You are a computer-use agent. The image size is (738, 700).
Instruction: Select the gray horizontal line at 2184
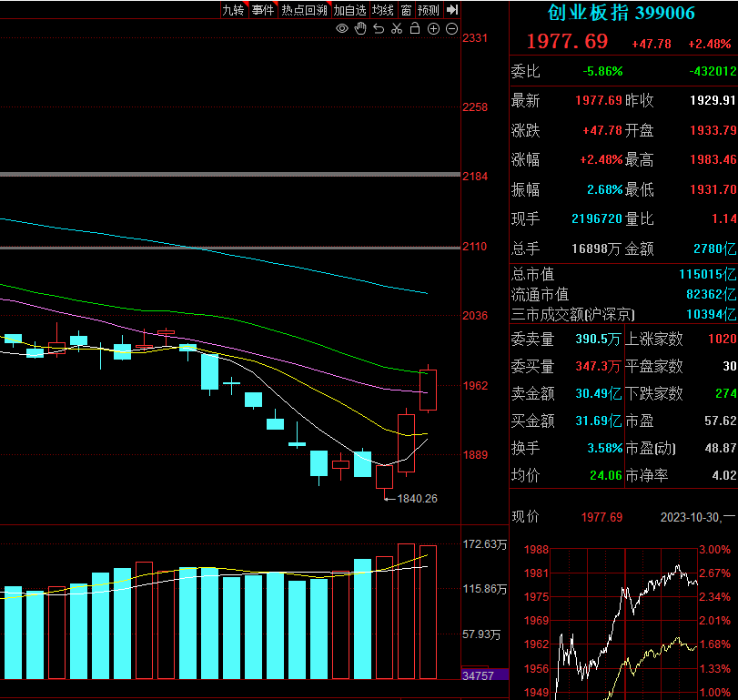(230, 175)
